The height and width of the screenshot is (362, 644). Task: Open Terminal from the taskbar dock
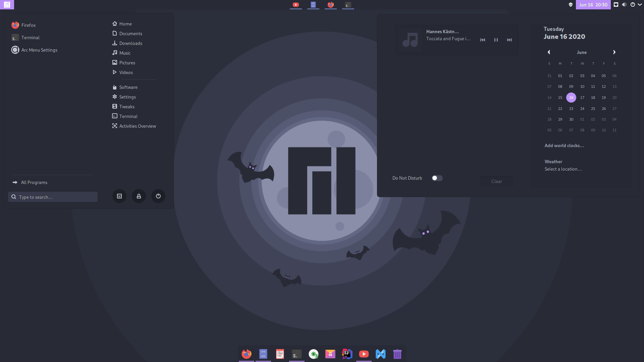coord(297,354)
